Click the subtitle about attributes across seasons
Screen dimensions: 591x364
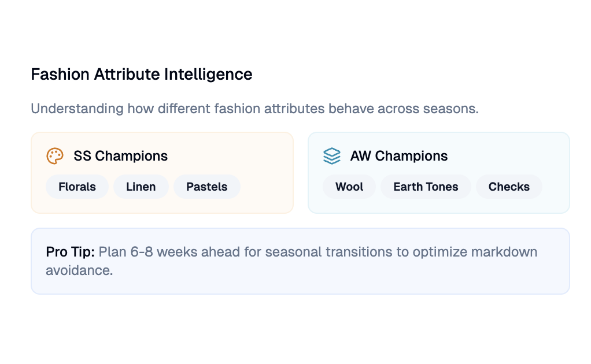click(254, 109)
